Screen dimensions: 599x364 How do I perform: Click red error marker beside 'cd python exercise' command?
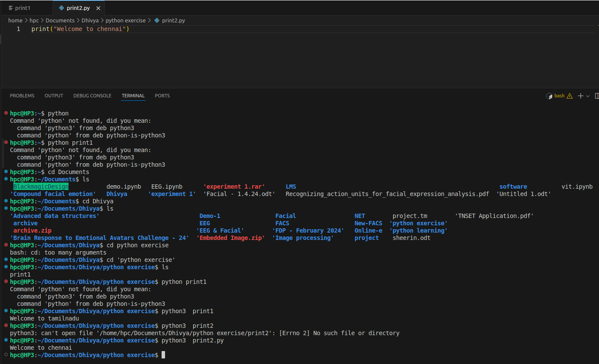(6, 245)
